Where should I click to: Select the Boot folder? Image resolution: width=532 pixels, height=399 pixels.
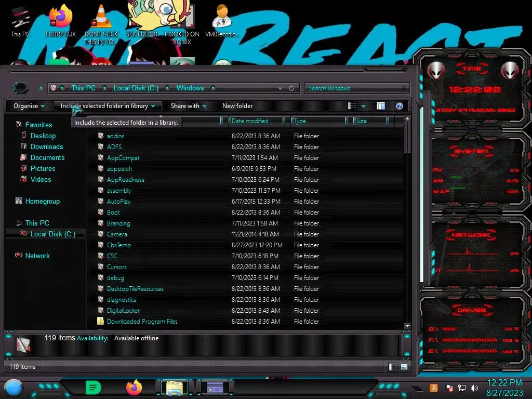coord(113,212)
